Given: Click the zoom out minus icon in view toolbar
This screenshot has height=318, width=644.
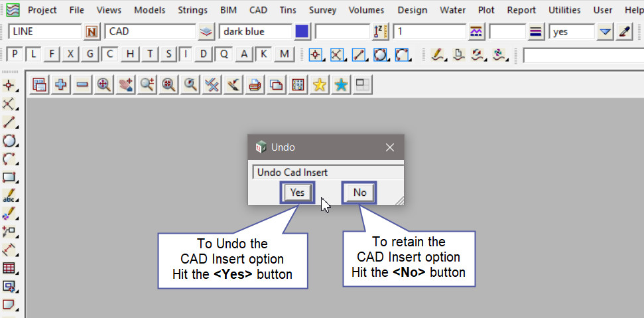Looking at the screenshot, I should click(x=82, y=84).
